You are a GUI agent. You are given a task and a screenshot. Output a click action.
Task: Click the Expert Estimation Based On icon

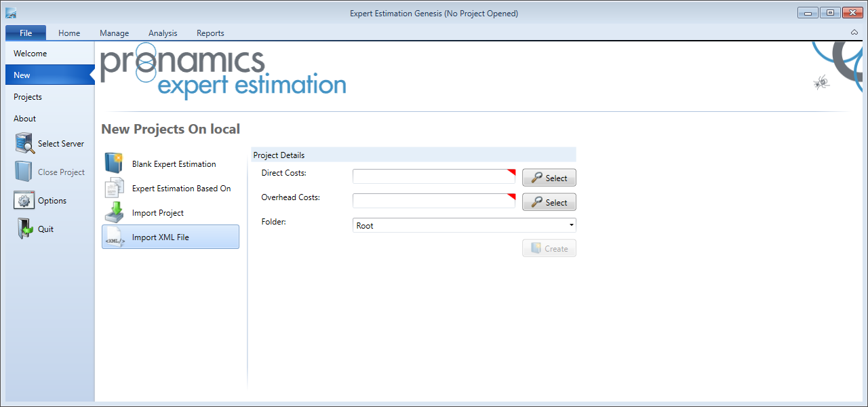tap(114, 188)
